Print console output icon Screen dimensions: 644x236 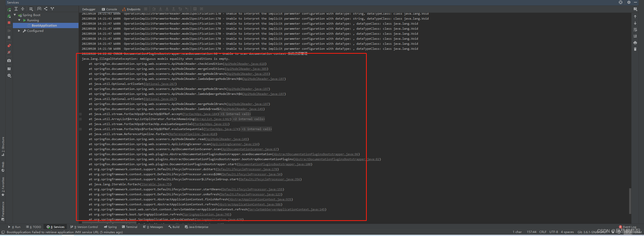[635, 43]
